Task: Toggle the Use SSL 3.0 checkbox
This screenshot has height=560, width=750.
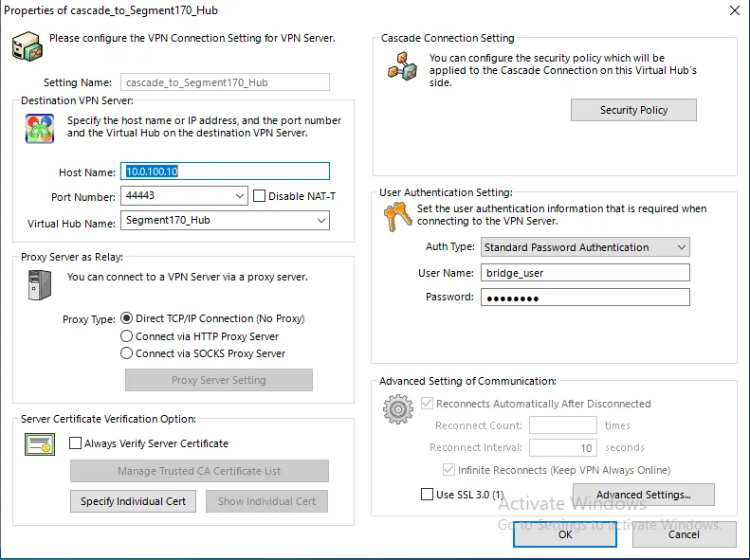Action: [x=427, y=495]
